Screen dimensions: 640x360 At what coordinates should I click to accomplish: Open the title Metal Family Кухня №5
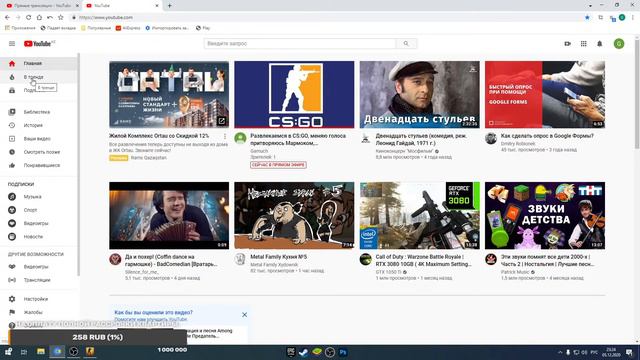278,257
